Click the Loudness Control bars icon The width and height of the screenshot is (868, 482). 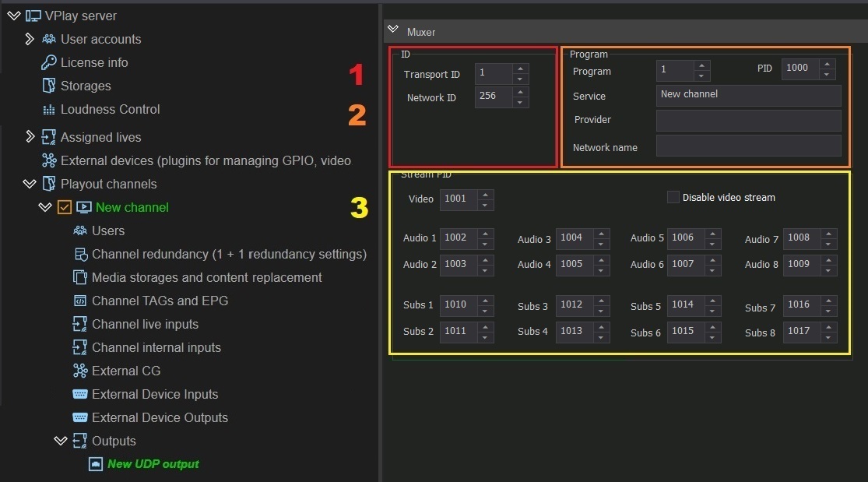49,110
